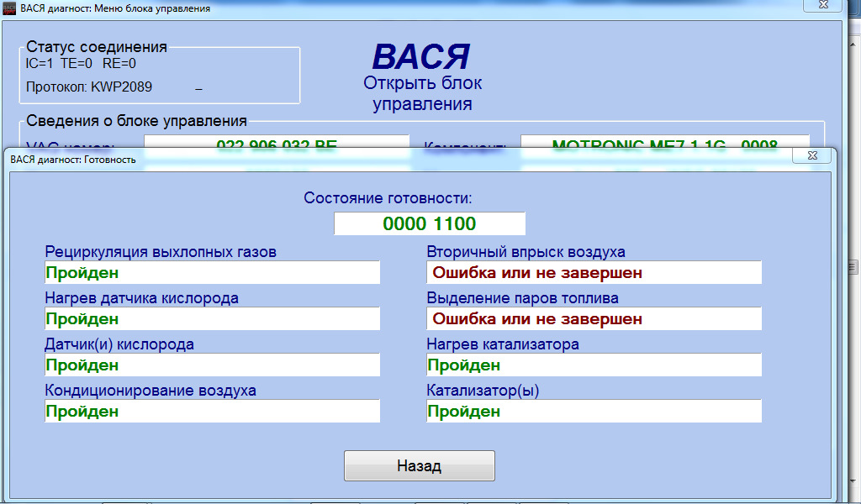Click the Кондиционирование воздуха result field

click(x=212, y=412)
